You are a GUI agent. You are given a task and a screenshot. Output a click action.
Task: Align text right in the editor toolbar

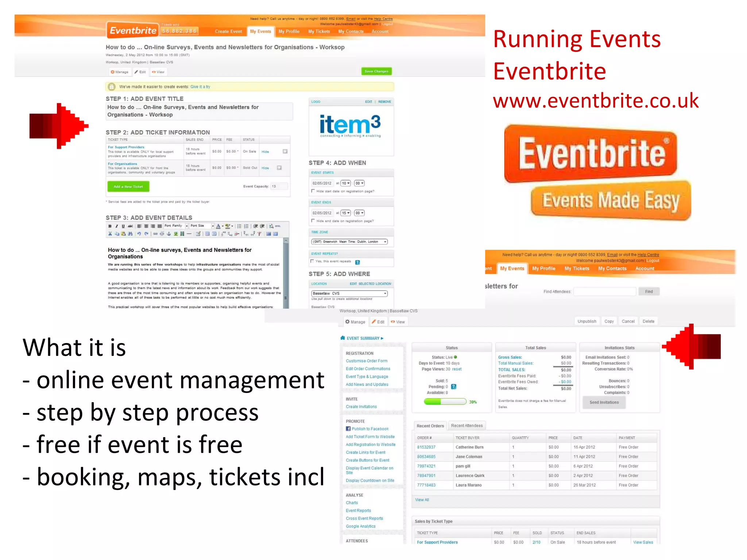[153, 226]
